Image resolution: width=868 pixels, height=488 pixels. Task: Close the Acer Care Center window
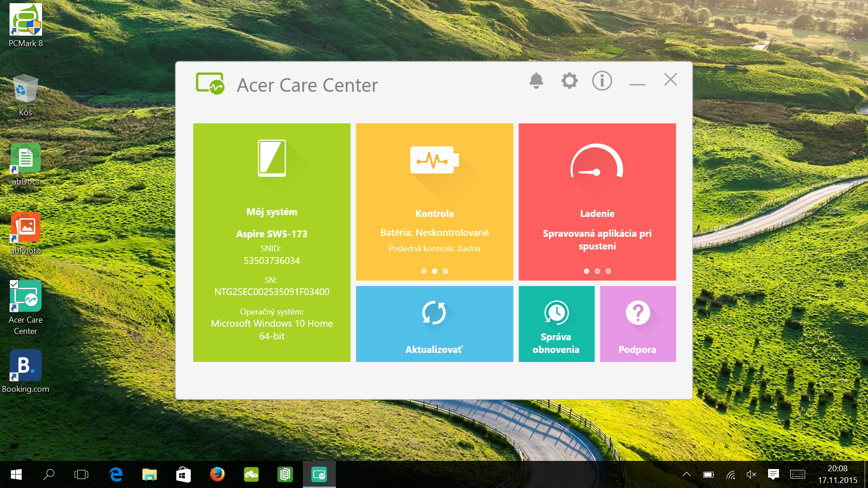point(670,80)
